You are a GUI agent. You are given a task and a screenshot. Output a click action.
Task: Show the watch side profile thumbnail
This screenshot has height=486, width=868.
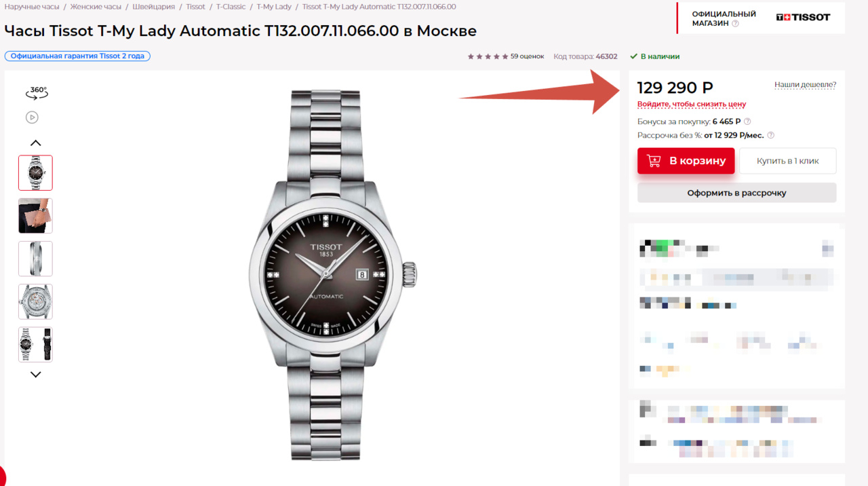pyautogui.click(x=35, y=259)
